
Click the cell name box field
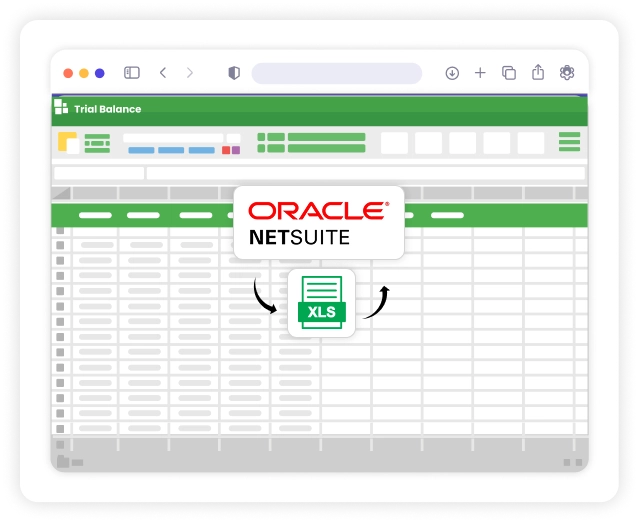99,173
